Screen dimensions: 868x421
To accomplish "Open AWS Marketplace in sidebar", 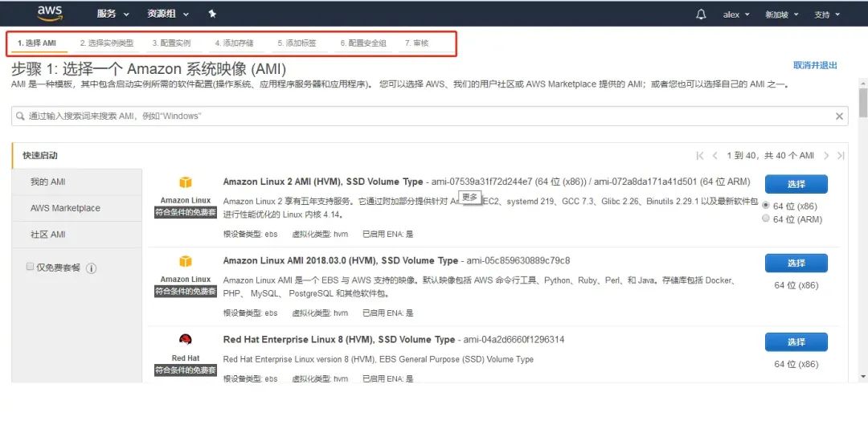I will coord(77,208).
